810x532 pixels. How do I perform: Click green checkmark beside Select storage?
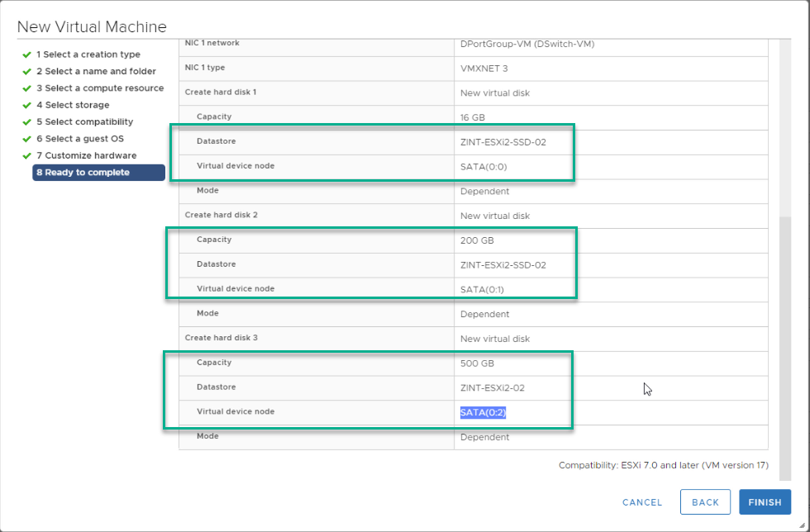coord(26,105)
